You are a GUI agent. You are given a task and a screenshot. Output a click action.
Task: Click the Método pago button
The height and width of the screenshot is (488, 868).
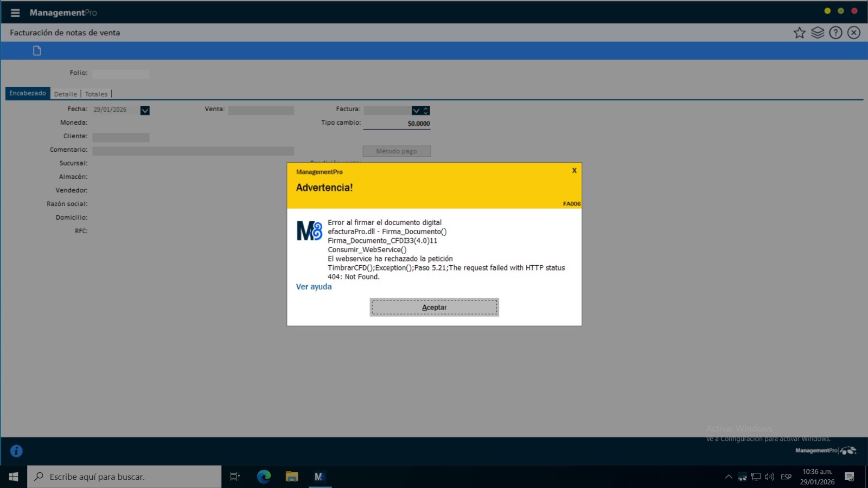(397, 151)
